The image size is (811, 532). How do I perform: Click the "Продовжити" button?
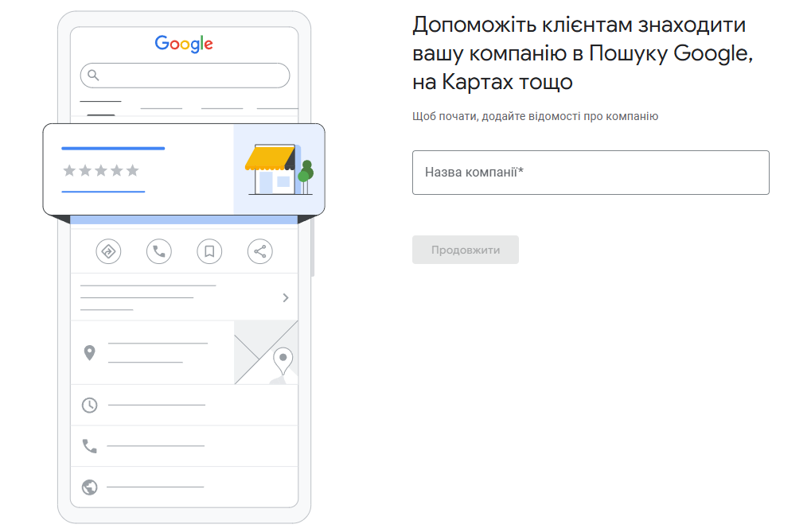tap(465, 250)
